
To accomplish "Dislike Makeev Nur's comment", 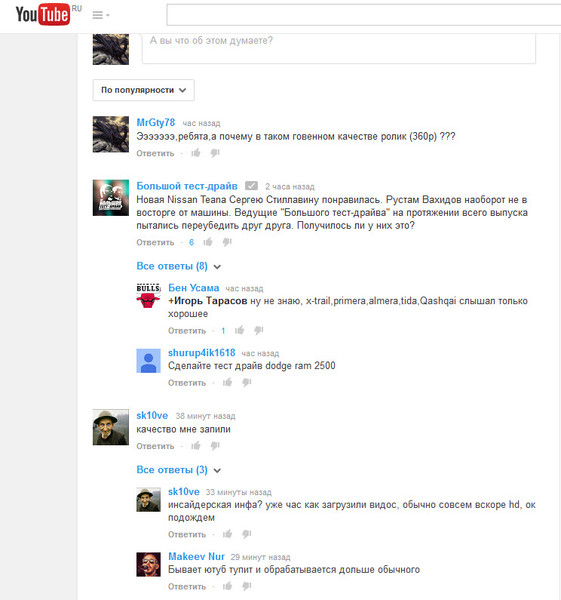I will pos(247,586).
